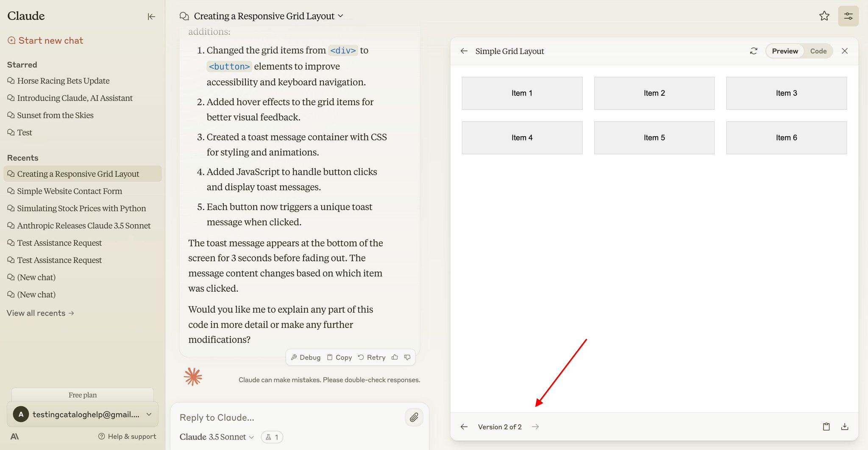Image resolution: width=868 pixels, height=450 pixels.
Task: Go back with the arrow beside Simple Grid Layout
Action: [x=464, y=51]
